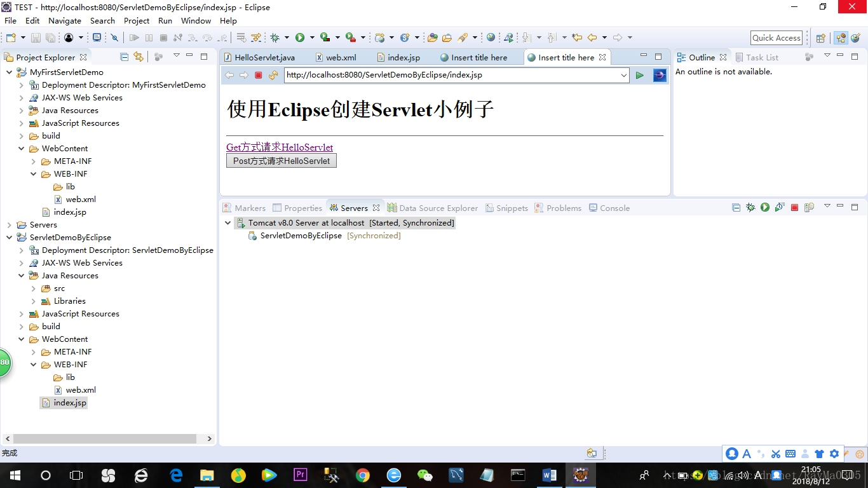Click browser Forward arrow in embedded browser
This screenshot has width=868, height=488.
(x=244, y=75)
